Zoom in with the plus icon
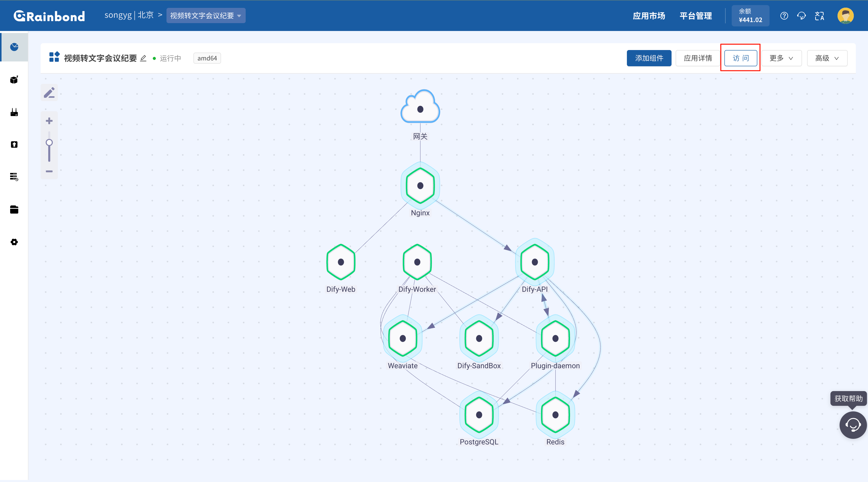 (49, 121)
